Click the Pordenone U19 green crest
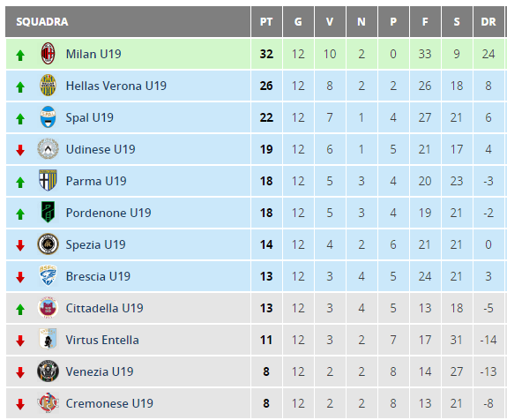The height and width of the screenshot is (420, 507). [48, 213]
